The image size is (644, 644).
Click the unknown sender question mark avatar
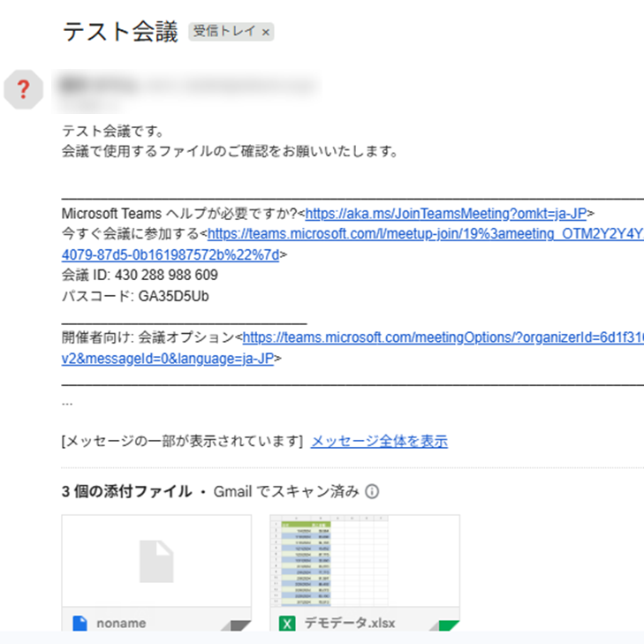pos(24,89)
